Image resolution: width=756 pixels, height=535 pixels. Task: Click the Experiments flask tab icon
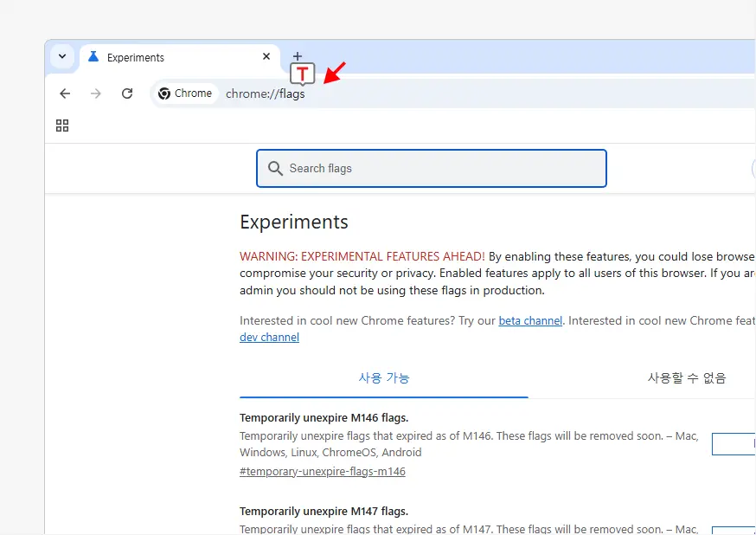[93, 57]
